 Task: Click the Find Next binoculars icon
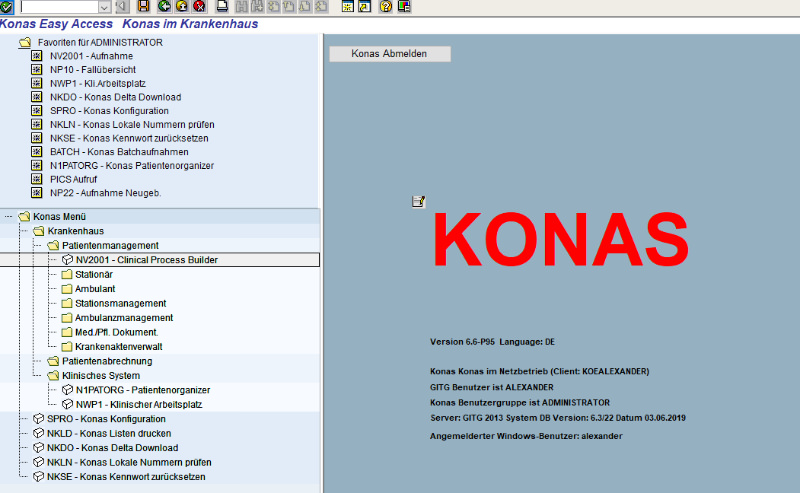[x=257, y=6]
